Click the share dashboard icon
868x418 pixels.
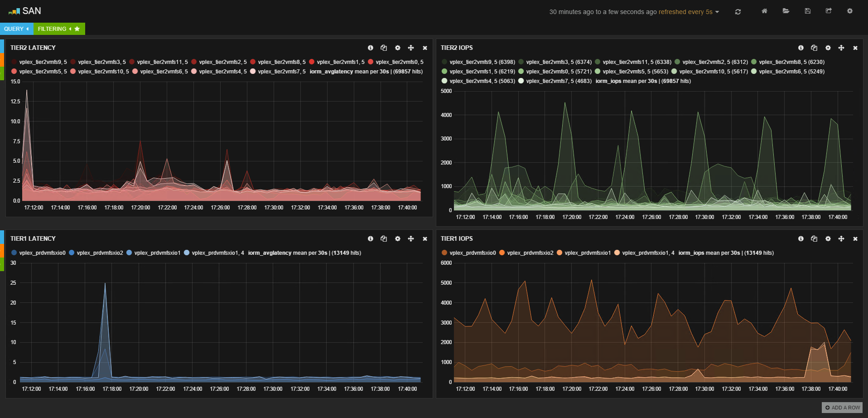click(829, 11)
